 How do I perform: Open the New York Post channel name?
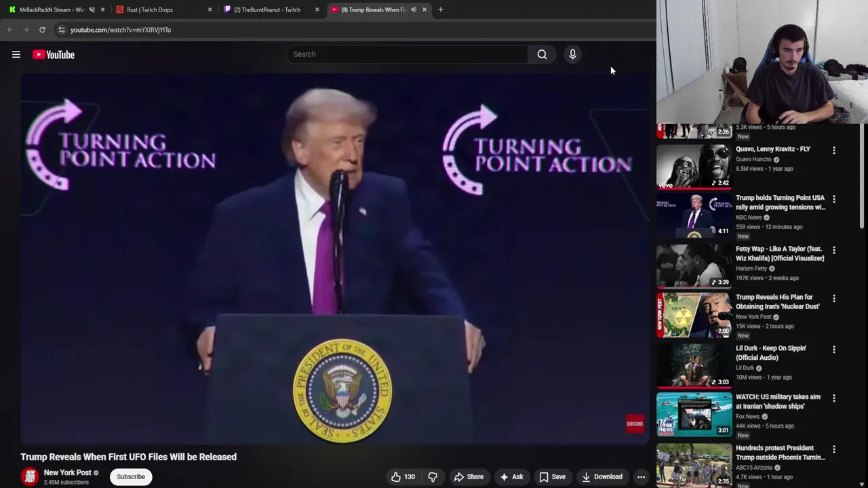pos(67,472)
